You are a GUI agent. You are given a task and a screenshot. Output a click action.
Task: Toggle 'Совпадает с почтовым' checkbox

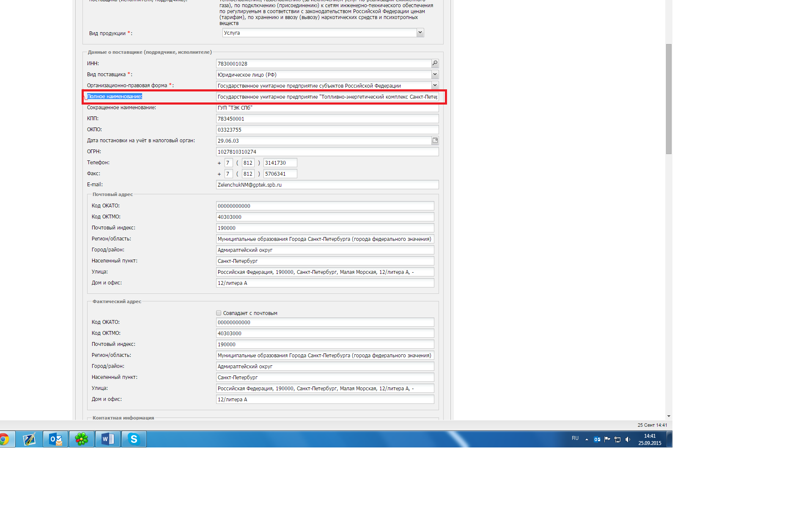click(219, 313)
